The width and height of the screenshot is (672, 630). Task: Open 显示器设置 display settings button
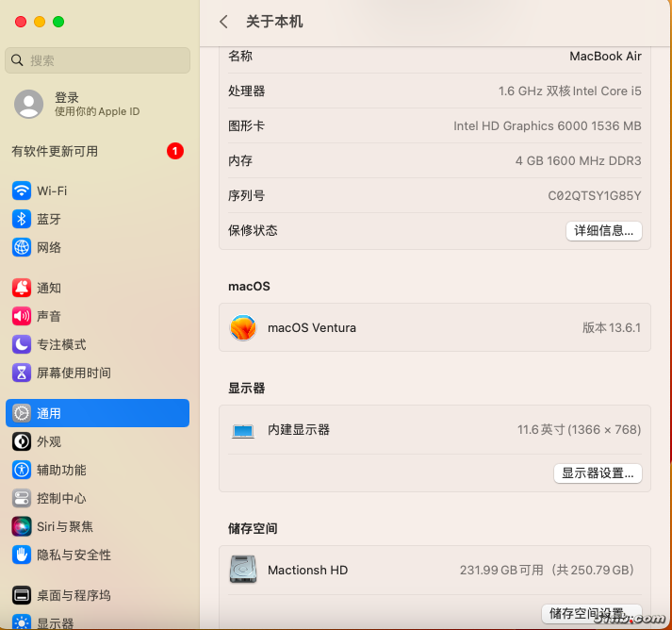[598, 473]
